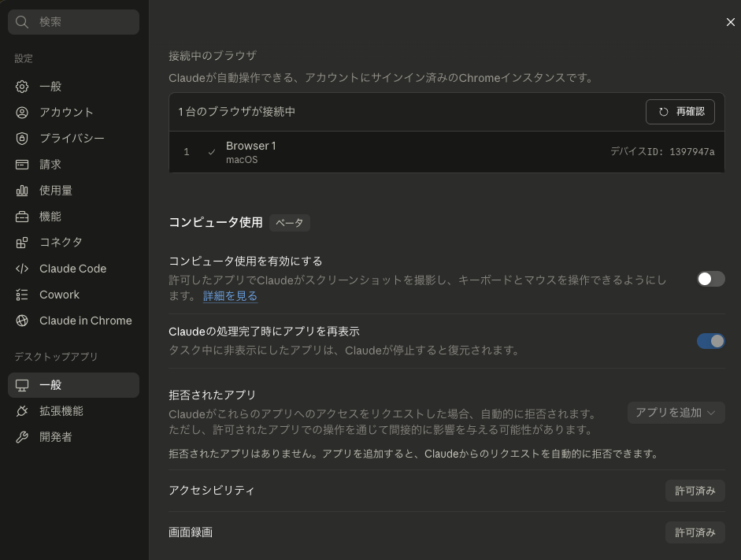This screenshot has width=741, height=560.
Task: Open コネクタ settings
Action: coord(73,243)
